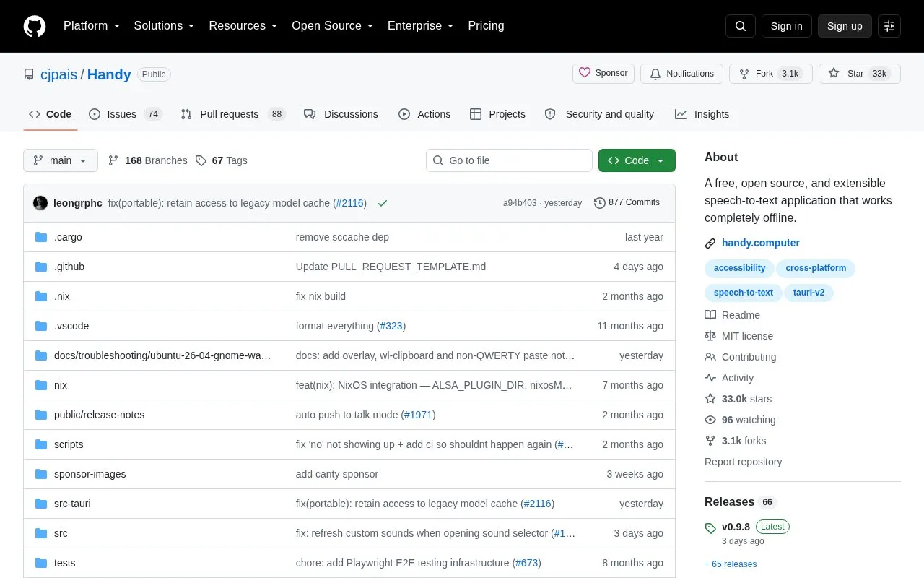Viewport: 924px width, 578px height.
Task: Click the tag icon next to v0.9.8
Action: click(710, 528)
